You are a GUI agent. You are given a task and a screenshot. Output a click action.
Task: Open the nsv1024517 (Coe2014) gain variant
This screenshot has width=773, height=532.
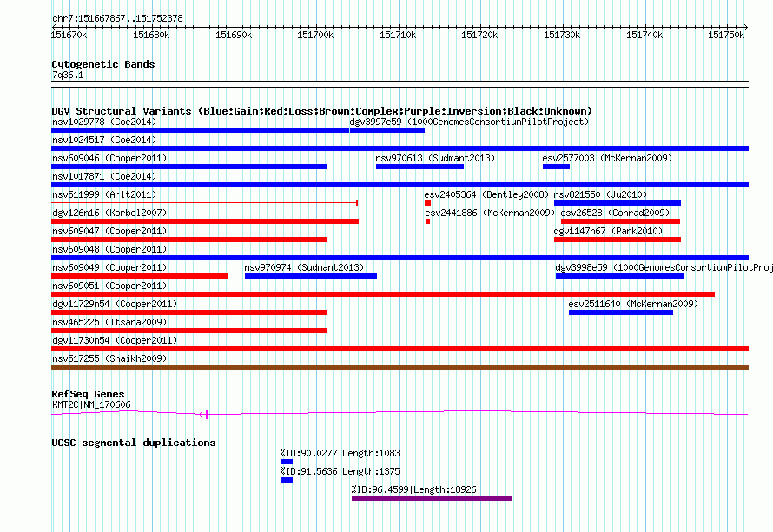point(400,148)
